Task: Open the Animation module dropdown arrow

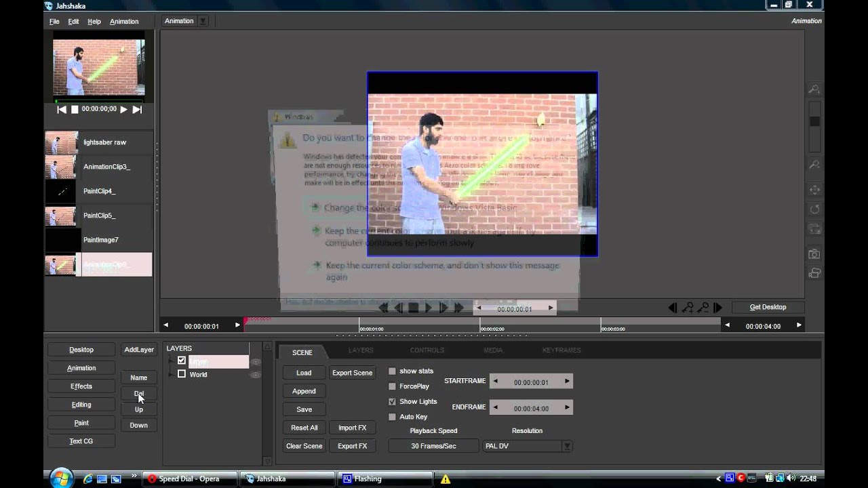Action: [203, 21]
